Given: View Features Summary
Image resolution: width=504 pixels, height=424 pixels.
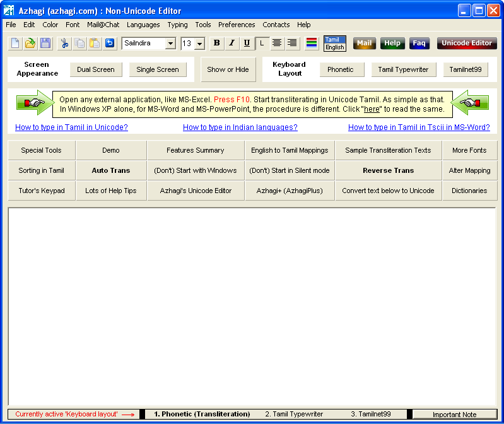Looking at the screenshot, I should pyautogui.click(x=196, y=150).
